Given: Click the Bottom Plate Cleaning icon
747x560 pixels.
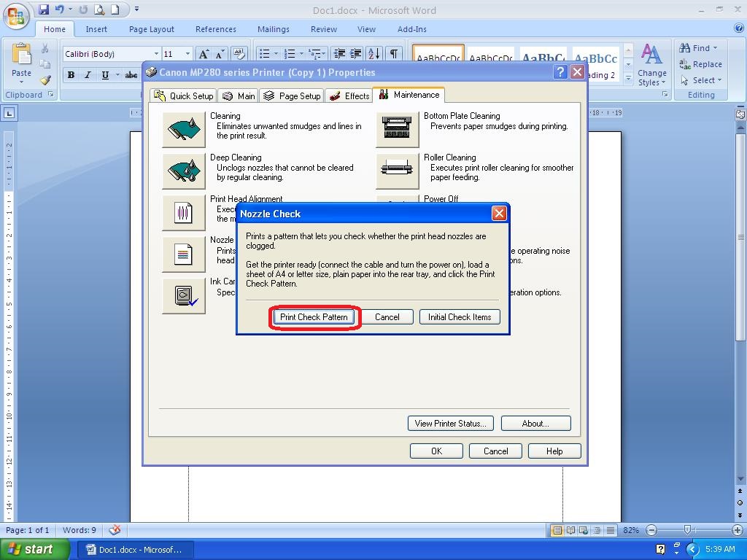Looking at the screenshot, I should [x=398, y=130].
